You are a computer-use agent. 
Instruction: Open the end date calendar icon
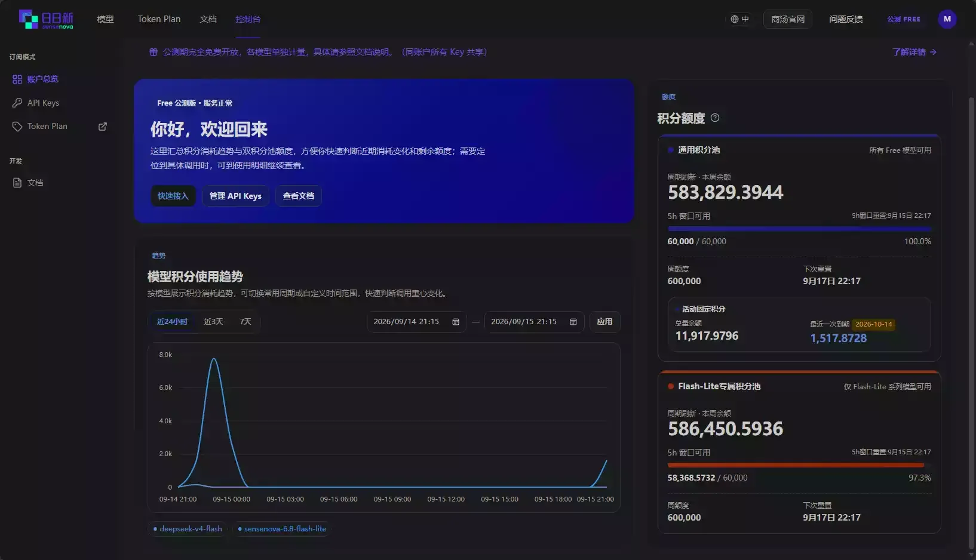[573, 322]
